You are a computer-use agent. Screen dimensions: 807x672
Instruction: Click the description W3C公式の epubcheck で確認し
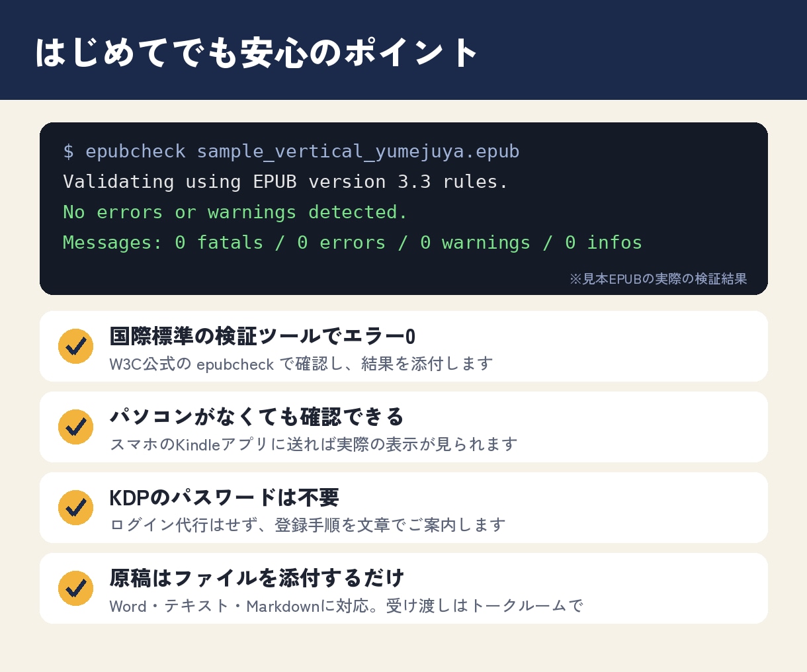(301, 364)
